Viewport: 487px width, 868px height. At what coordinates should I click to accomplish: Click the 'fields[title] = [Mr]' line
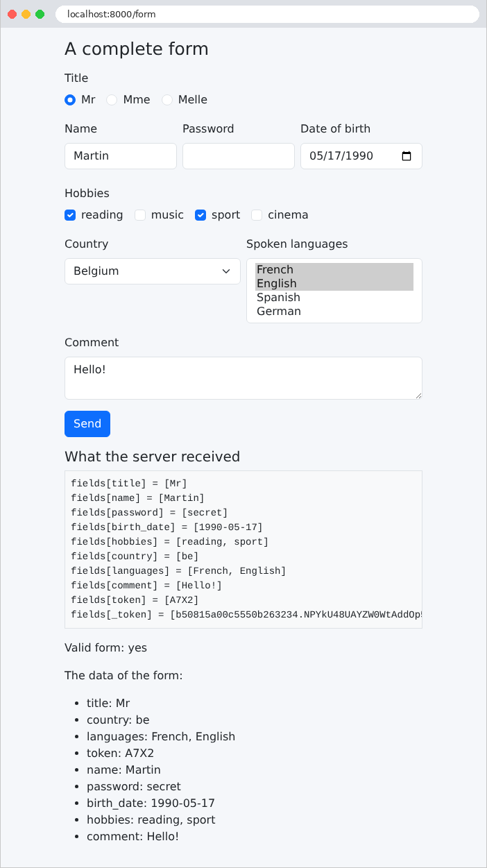(x=129, y=484)
